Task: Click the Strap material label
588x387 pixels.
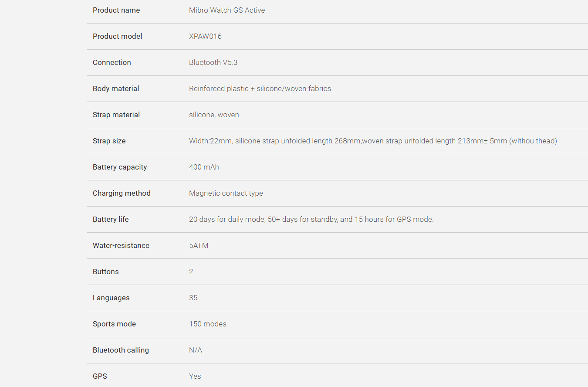Action: pyautogui.click(x=116, y=115)
